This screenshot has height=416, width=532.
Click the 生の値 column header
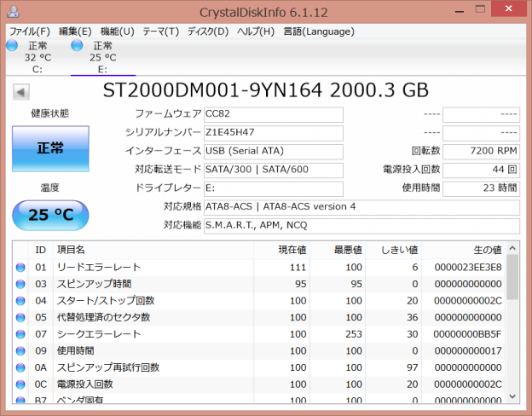click(487, 250)
